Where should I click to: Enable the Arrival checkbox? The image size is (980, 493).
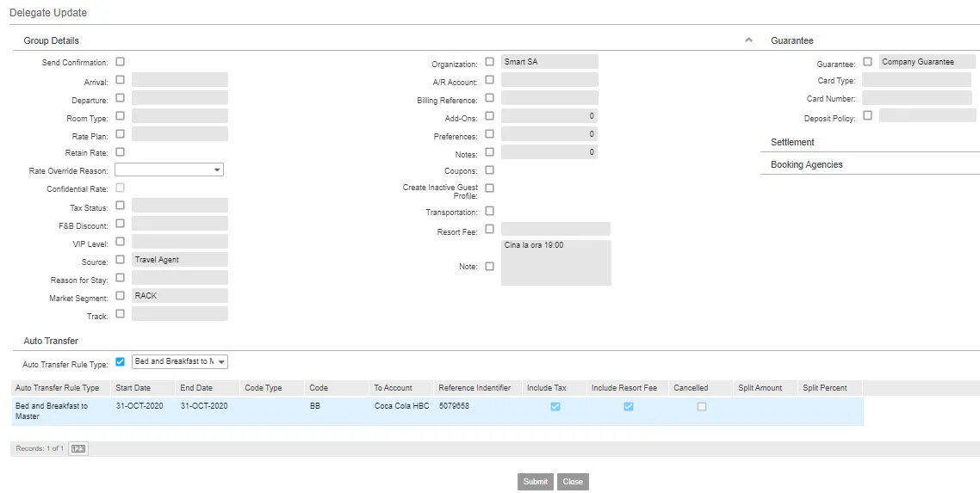[x=120, y=80]
